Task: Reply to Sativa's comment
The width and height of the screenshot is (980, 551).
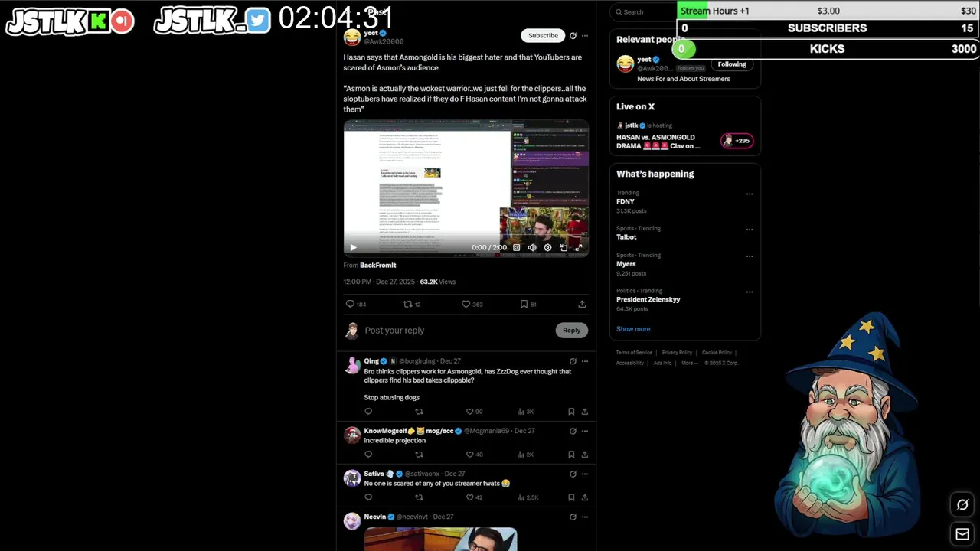Action: tap(368, 497)
